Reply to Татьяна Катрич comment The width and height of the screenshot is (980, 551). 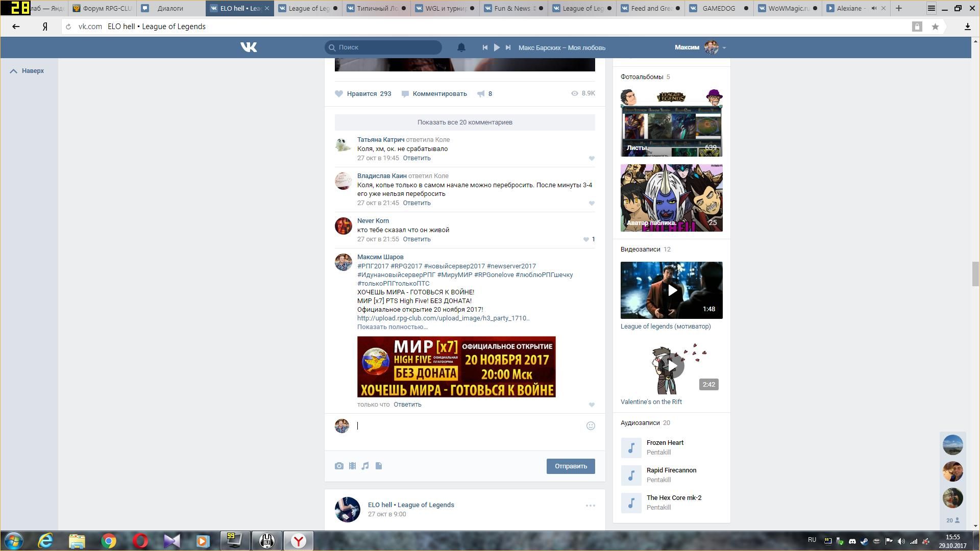pos(416,158)
